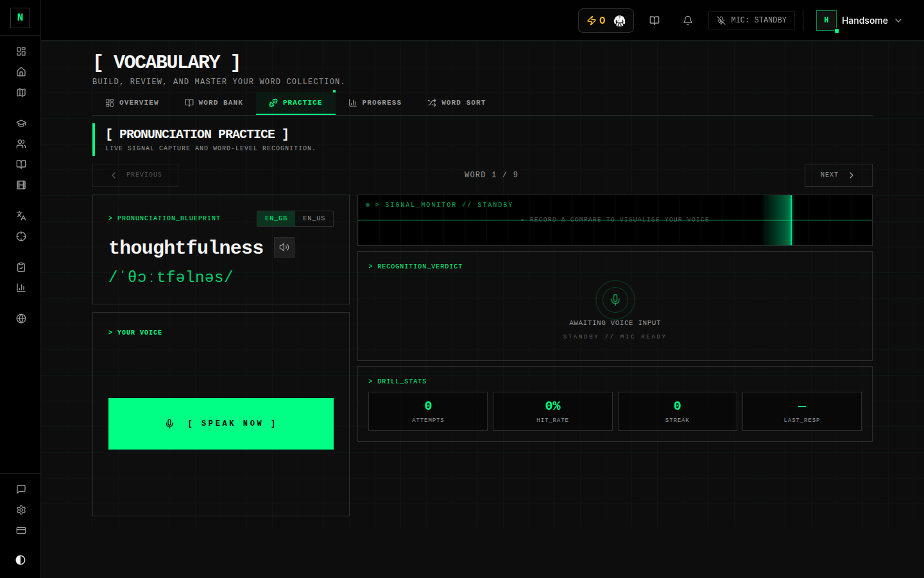Open the map icon in the sidebar
924x578 pixels.
point(21,92)
